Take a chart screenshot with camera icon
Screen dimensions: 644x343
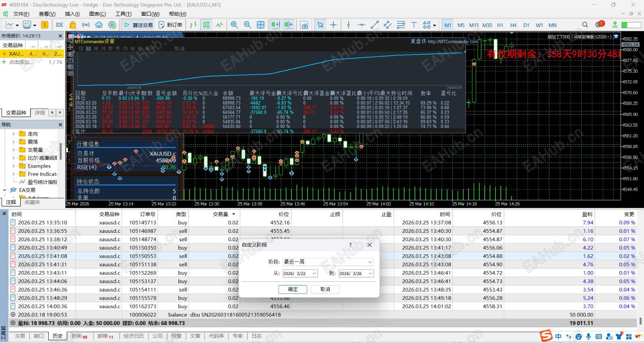pyautogui.click(x=304, y=25)
